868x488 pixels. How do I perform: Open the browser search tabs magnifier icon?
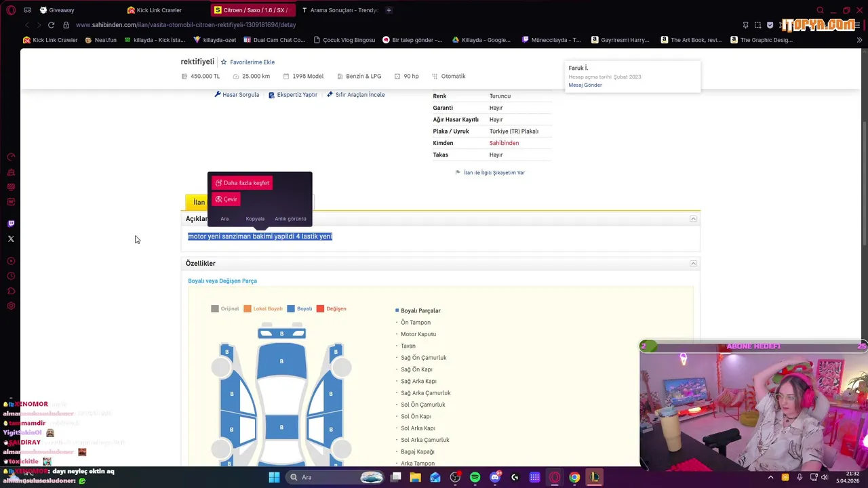tap(820, 10)
